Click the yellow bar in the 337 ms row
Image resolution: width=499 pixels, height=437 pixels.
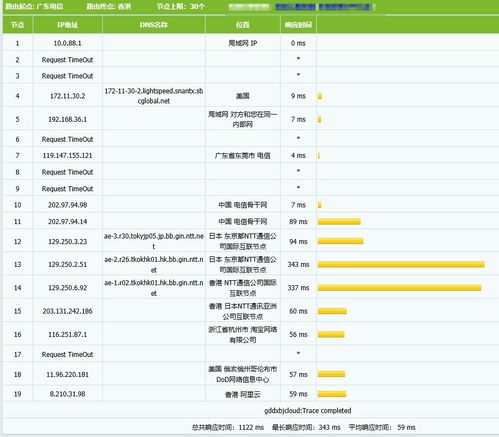point(399,288)
